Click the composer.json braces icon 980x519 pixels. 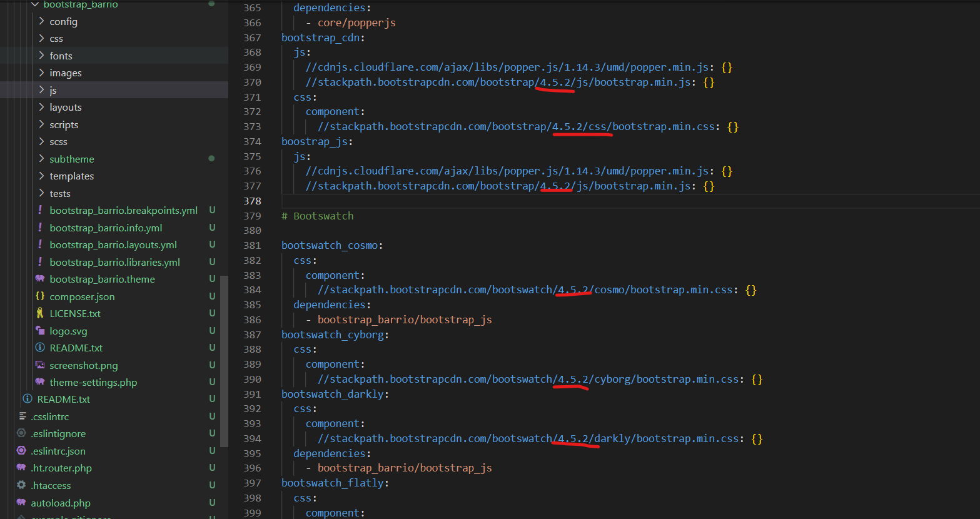(x=40, y=296)
